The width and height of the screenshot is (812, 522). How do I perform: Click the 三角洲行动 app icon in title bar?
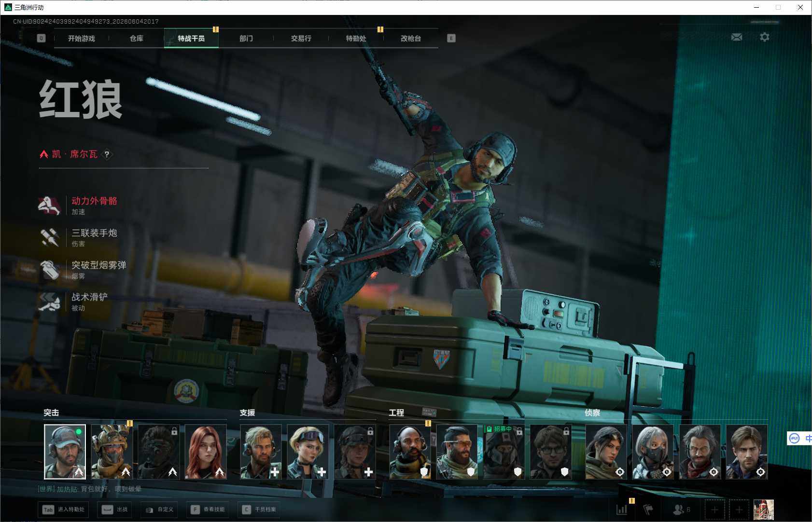click(8, 7)
